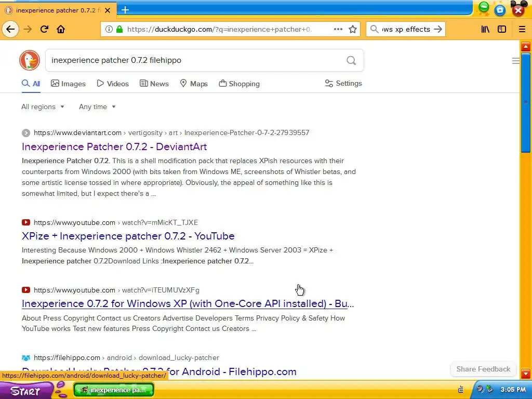This screenshot has height=399, width=532.
Task: Click the green padlock security icon
Action: point(119,29)
